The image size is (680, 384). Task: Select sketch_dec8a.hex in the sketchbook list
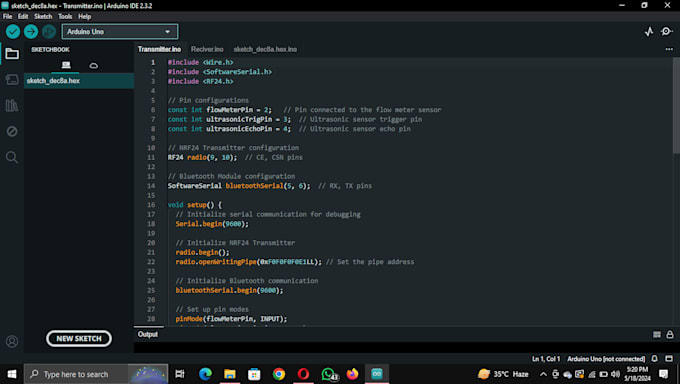click(79, 81)
